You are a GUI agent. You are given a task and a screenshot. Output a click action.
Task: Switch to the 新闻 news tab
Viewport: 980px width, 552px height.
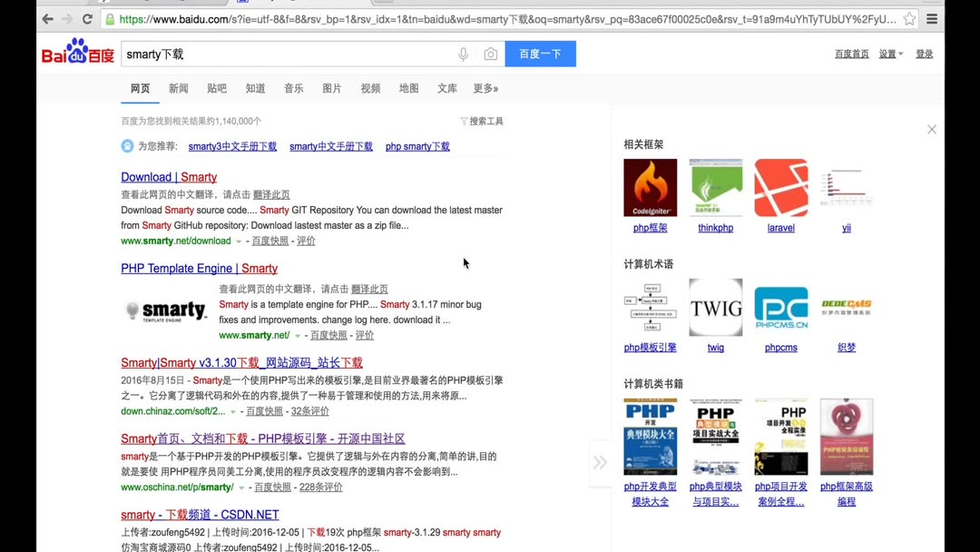(178, 88)
